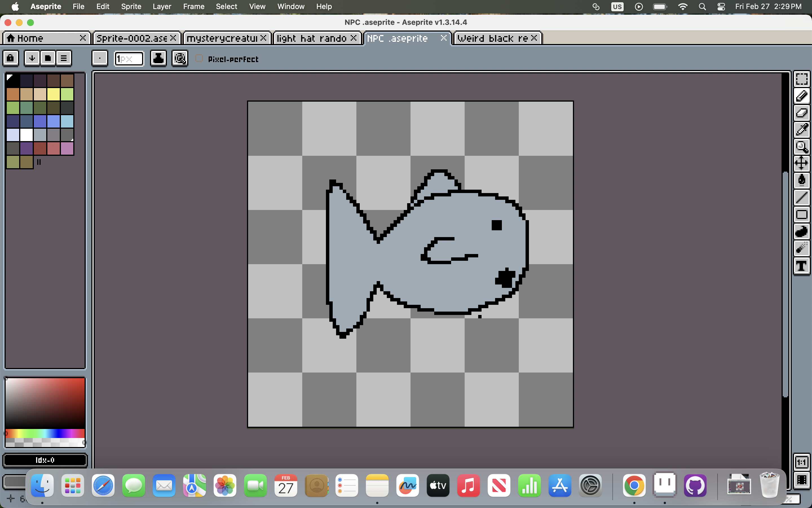Select the Rectangular Marquee tool

802,79
